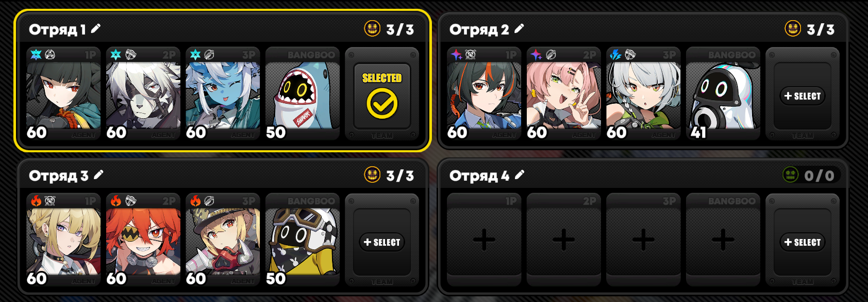Click electric element icon on Отряд 2 third agent
Viewport: 868px width, 302px height.
[x=616, y=54]
